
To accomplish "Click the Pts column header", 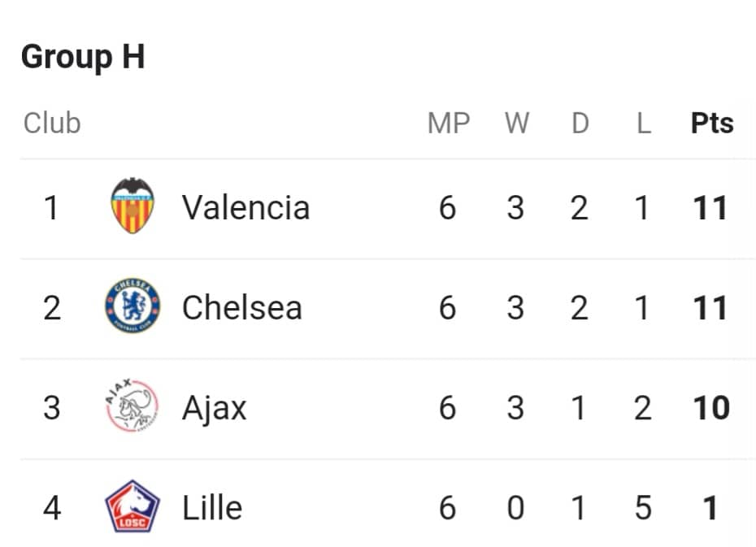I will [712, 123].
